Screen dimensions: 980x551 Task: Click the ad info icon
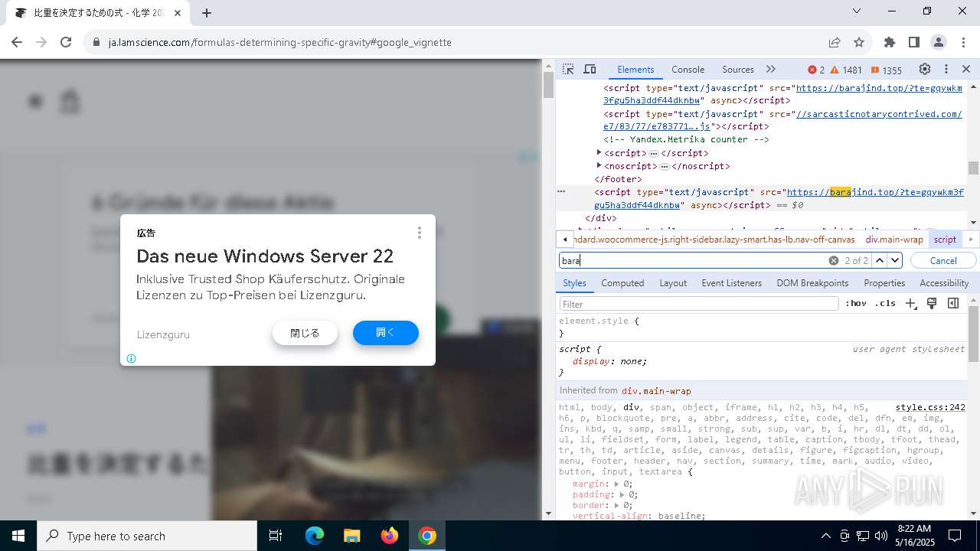pyautogui.click(x=131, y=358)
